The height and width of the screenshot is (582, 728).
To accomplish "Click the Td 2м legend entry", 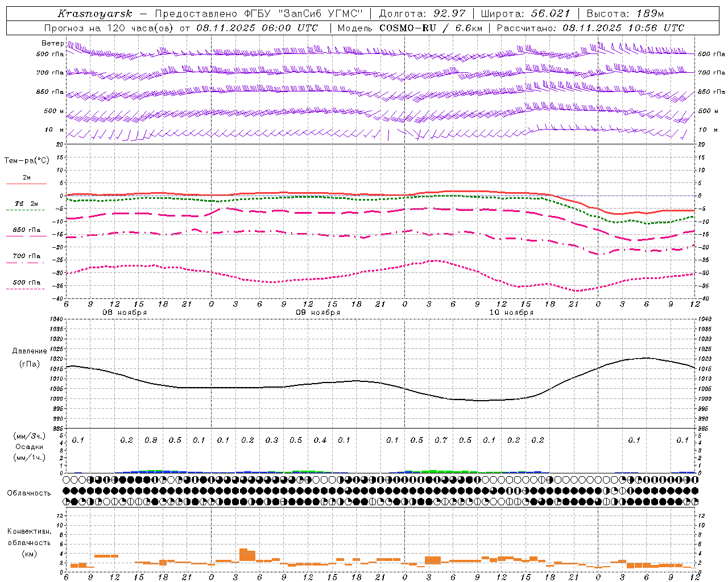I will [26, 203].
